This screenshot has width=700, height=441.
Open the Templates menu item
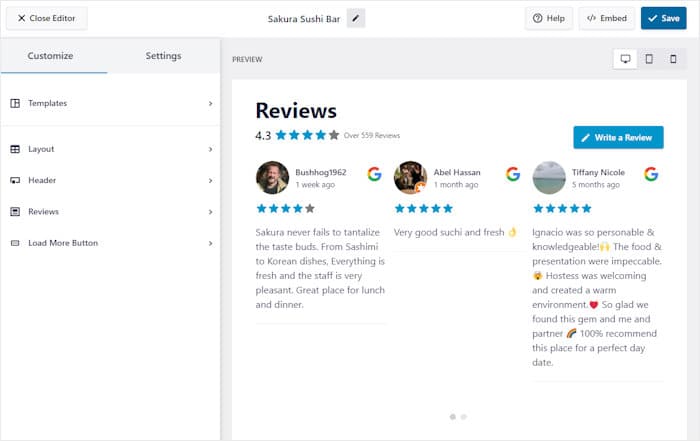[110, 103]
